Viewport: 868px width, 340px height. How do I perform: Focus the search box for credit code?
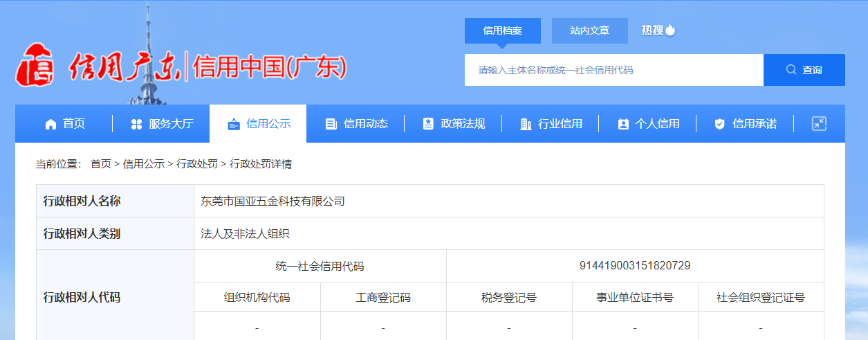tap(614, 70)
